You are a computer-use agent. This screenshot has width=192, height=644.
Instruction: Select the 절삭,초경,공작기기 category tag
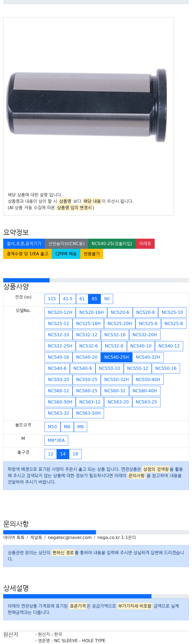[x=24, y=244]
